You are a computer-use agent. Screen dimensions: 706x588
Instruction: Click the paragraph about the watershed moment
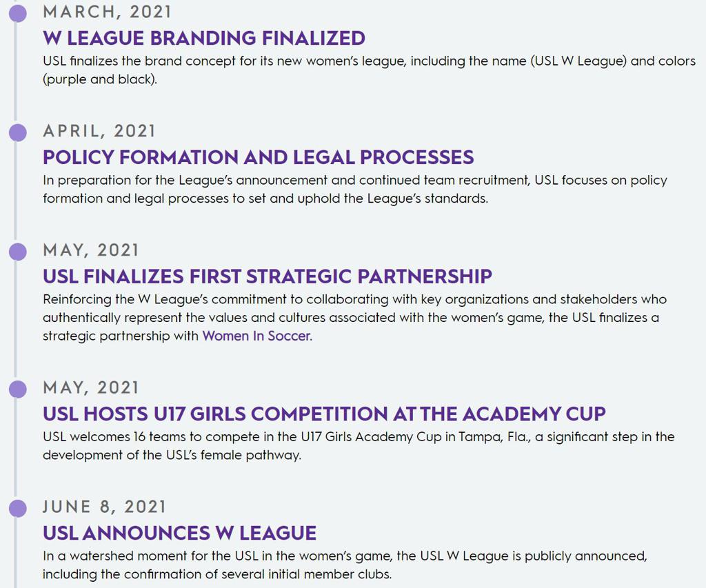tap(344, 565)
